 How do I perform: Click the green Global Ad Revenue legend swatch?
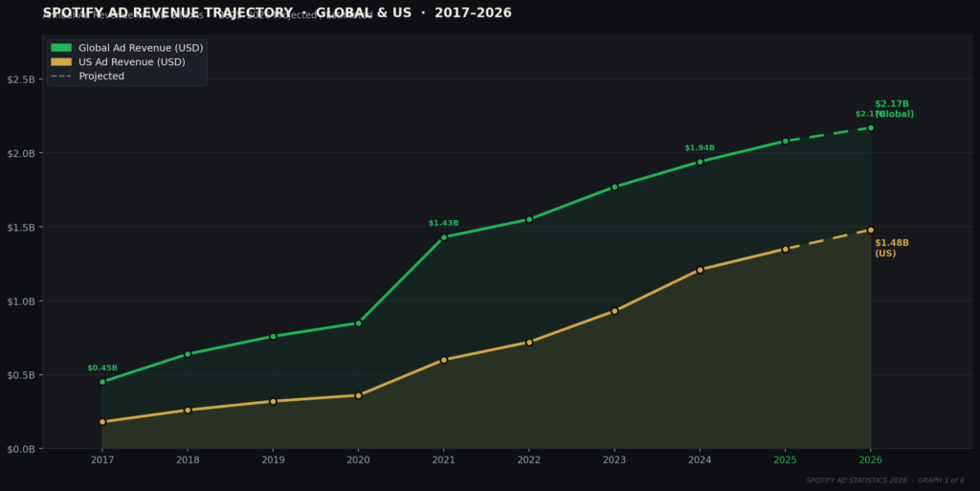coord(61,48)
